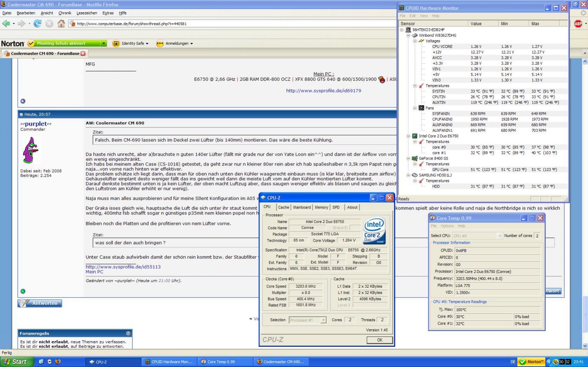Open the Extras menu in Firefox

108,13
